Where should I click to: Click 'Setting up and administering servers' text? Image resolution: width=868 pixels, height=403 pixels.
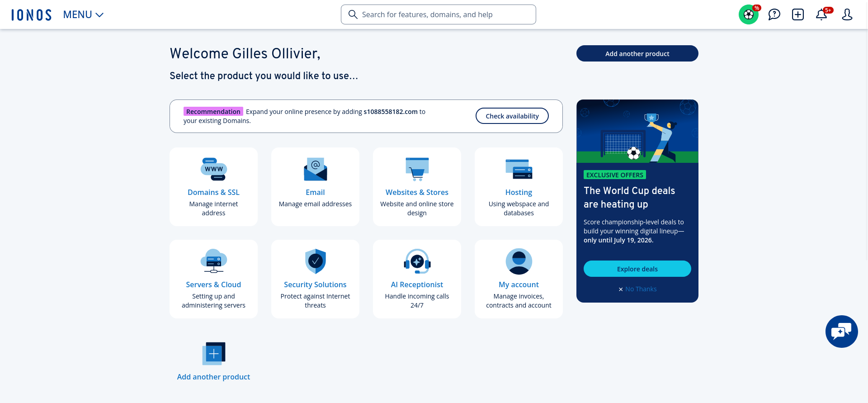(x=213, y=301)
